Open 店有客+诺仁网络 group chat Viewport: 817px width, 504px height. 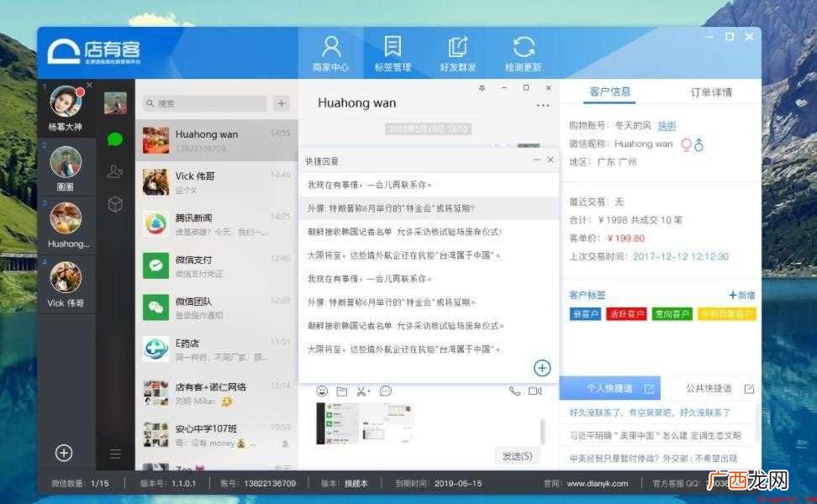point(217,393)
